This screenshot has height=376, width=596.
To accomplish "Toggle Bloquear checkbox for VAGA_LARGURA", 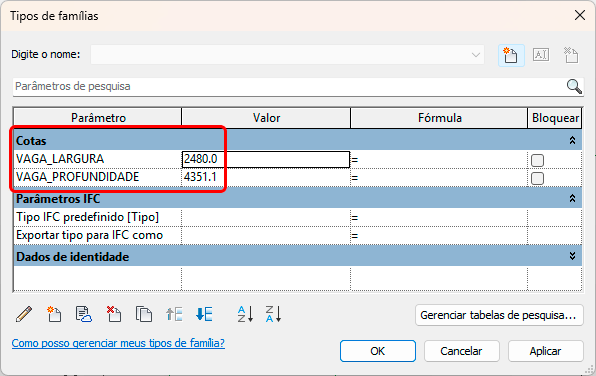I will click(x=537, y=160).
